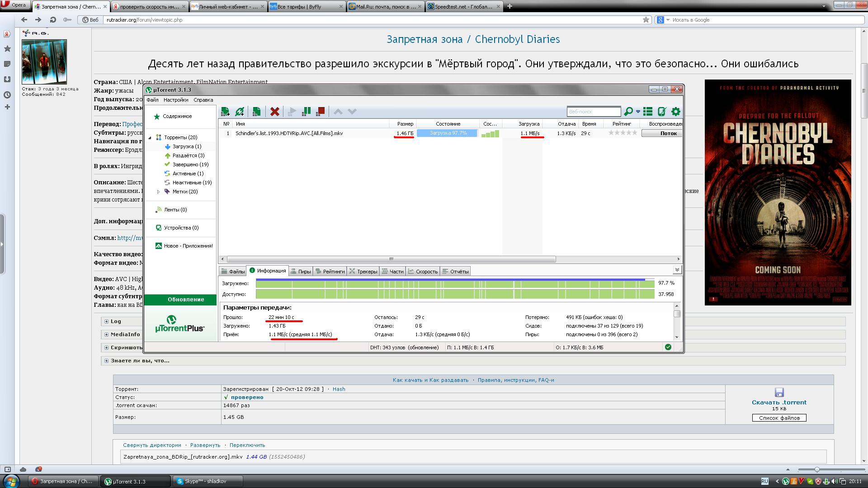The image size is (868, 488).
Task: Click the Start torrent play icon
Action: click(x=292, y=112)
